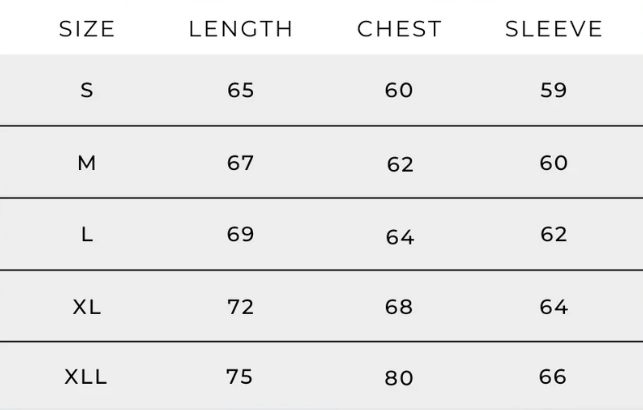
Task: Select the S size cell
Action: coord(87,90)
